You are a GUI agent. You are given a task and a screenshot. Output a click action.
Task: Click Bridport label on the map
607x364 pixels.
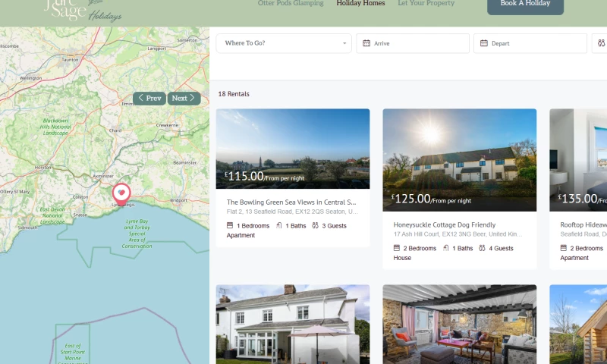(x=178, y=200)
